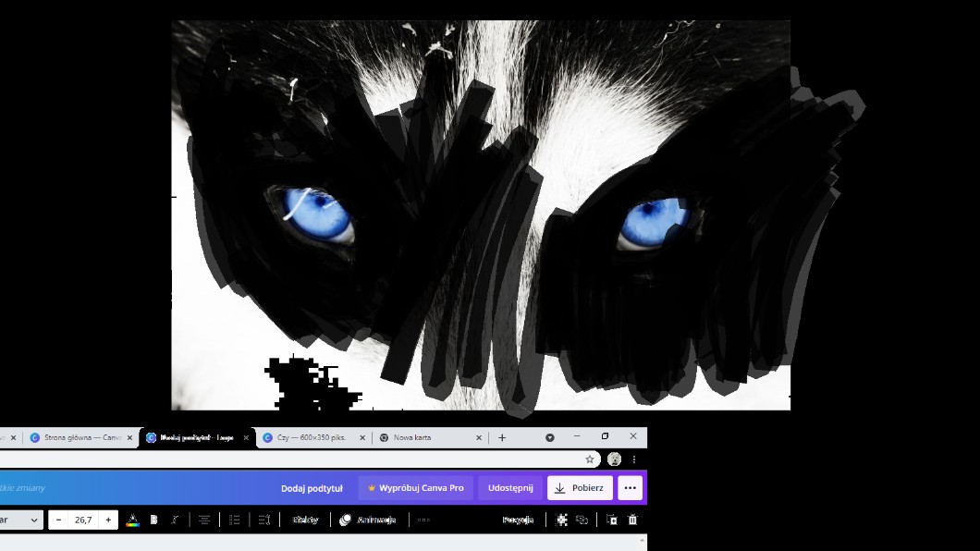Increase font size with plus button

pos(108,520)
